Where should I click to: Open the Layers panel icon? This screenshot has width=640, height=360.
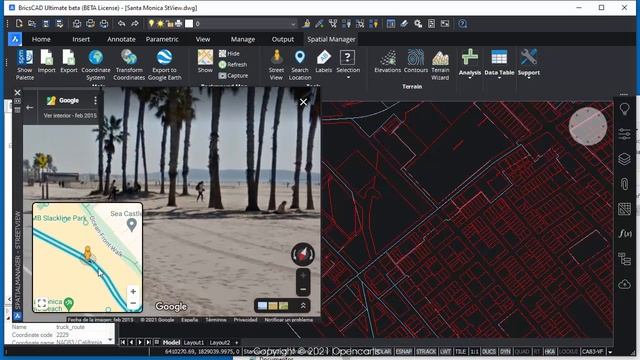point(624,159)
